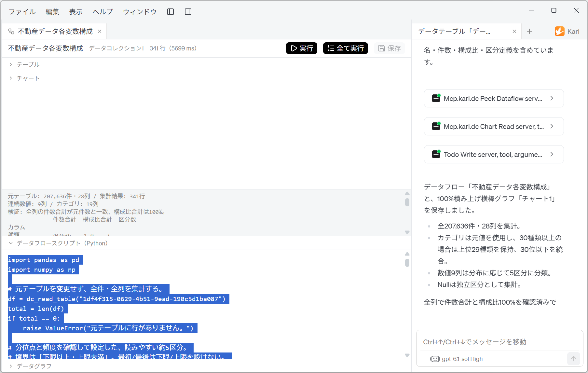Select the gpt-6.1-sol High model selector
588x373 pixels.
[x=457, y=359]
